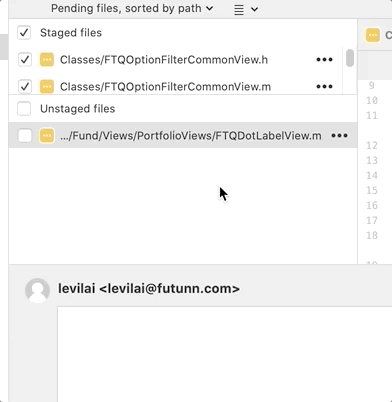
Task: Unstage FTQOptionFilterCommonView.h via its checkbox
Action: pos(25,60)
